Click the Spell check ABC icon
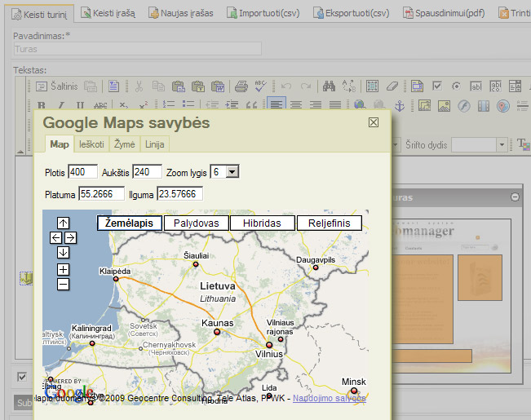Viewport: 531px width, 420px height. (260, 86)
